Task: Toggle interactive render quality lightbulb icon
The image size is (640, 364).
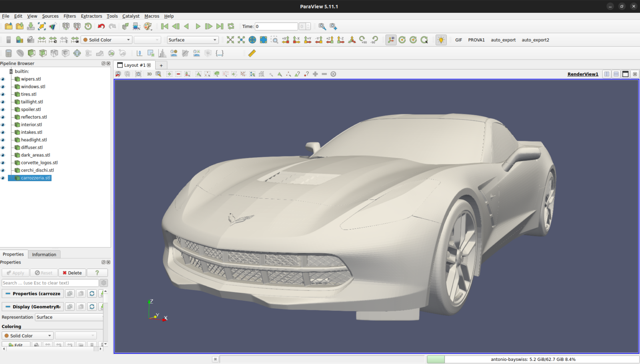Action: tap(441, 40)
